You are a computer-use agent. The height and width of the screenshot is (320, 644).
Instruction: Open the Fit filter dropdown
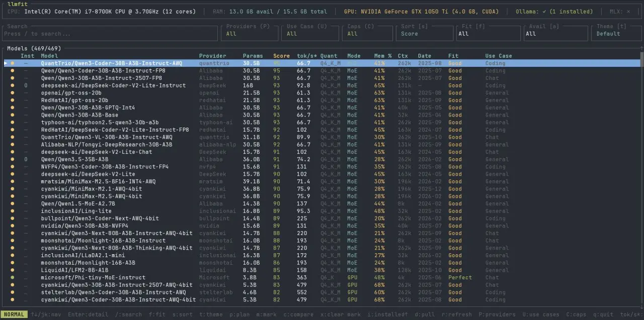488,33
